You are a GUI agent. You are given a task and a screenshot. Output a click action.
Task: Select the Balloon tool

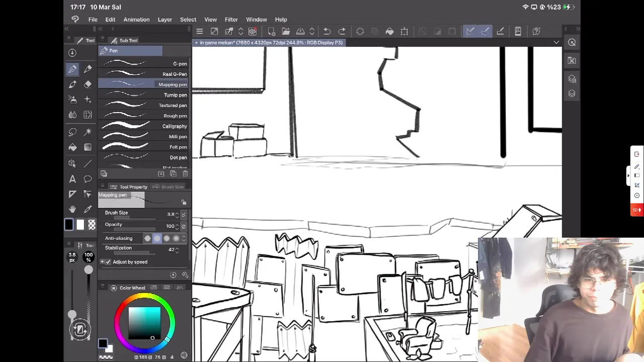pyautogui.click(x=88, y=179)
